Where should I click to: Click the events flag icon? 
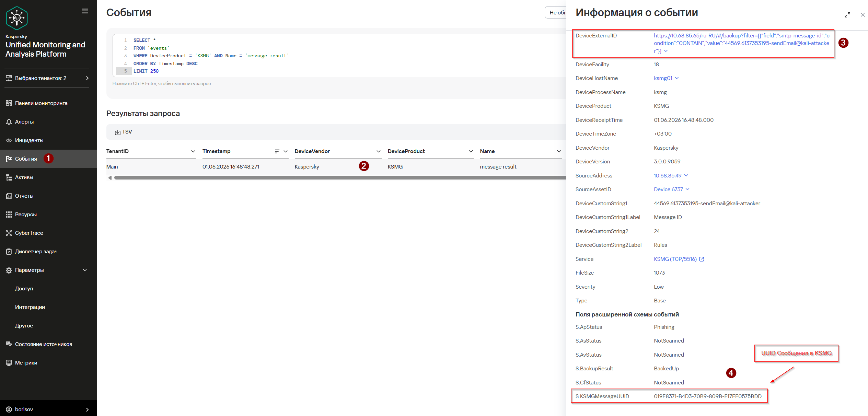pos(9,159)
